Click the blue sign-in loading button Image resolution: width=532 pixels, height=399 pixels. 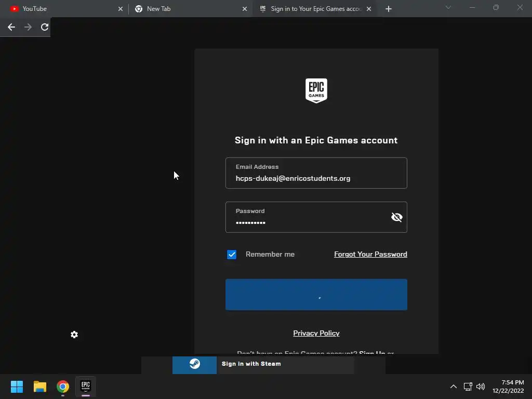point(316,295)
